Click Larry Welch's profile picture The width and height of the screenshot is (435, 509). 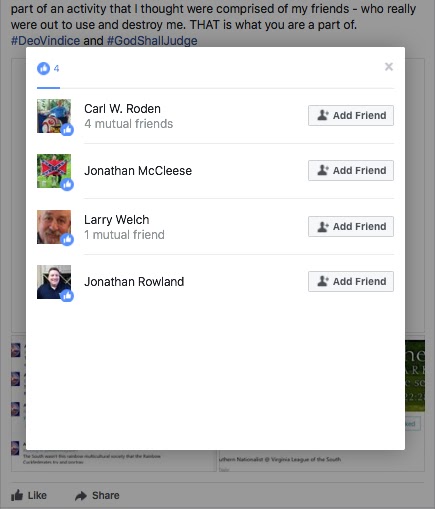click(54, 227)
